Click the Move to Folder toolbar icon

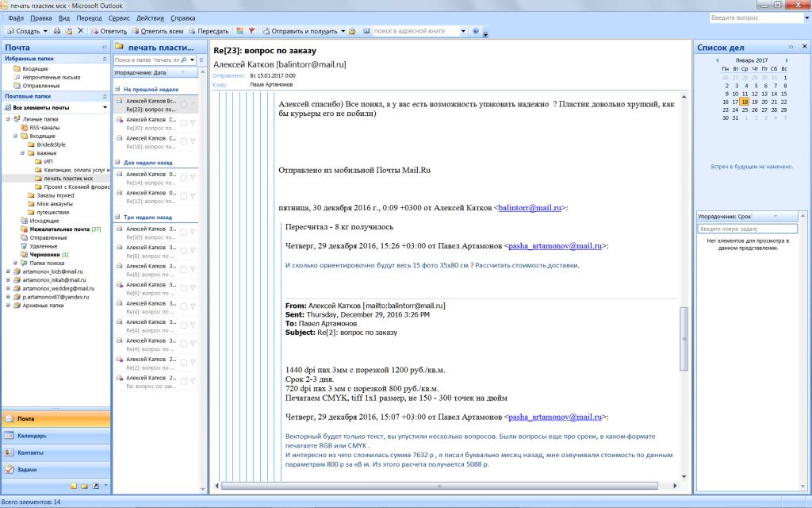[x=68, y=31]
